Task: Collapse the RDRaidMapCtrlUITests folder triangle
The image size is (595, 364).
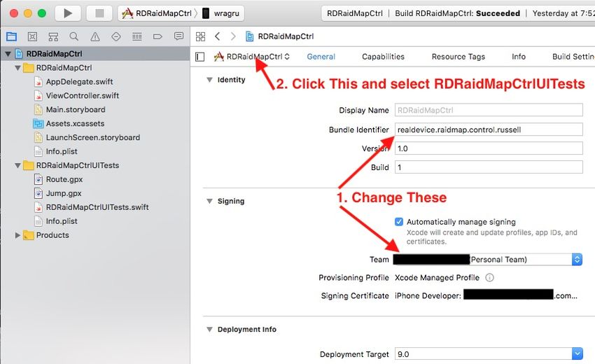Action: tap(17, 165)
